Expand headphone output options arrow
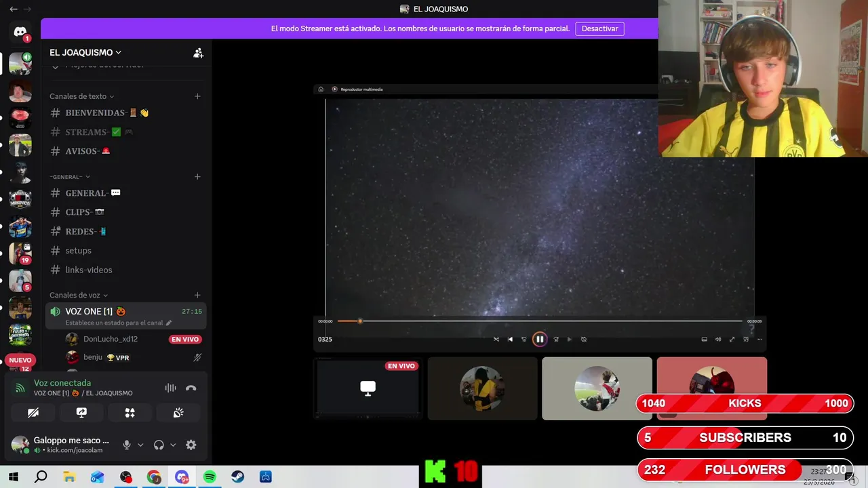 point(173,445)
